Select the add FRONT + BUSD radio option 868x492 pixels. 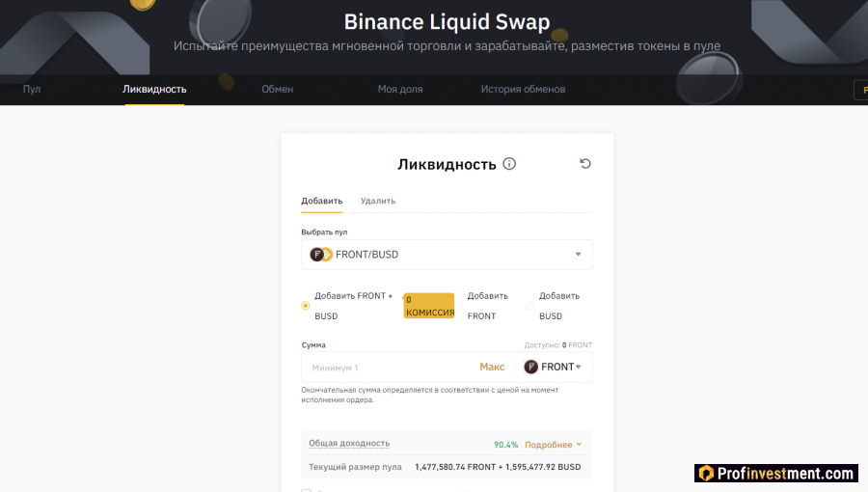[x=305, y=306]
